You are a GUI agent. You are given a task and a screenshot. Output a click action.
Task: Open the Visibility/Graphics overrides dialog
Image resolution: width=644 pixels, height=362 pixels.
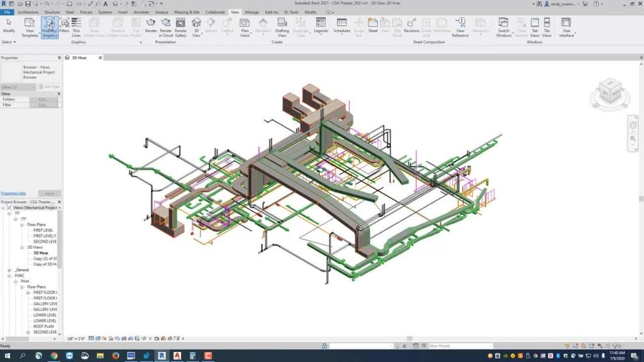point(50,27)
